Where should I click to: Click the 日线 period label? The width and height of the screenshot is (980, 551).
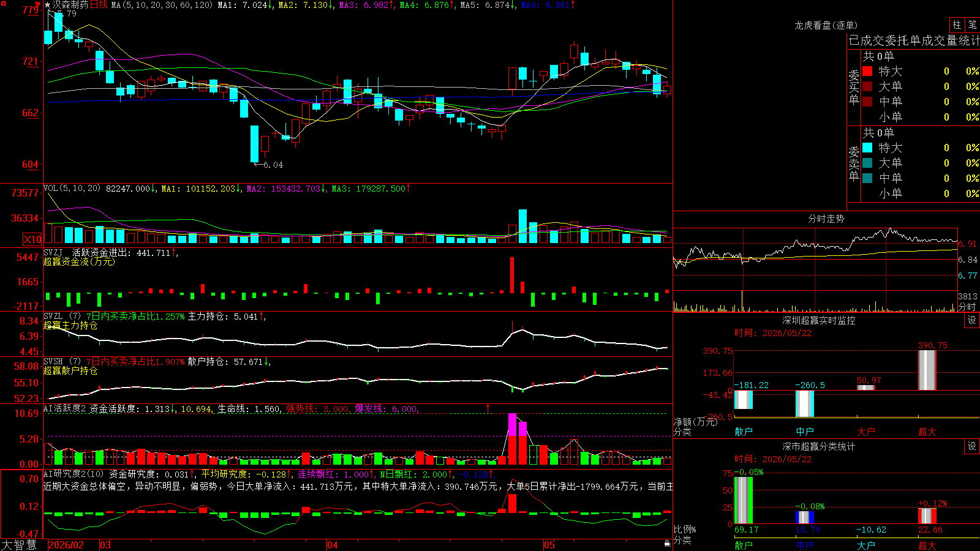tap(99, 5)
